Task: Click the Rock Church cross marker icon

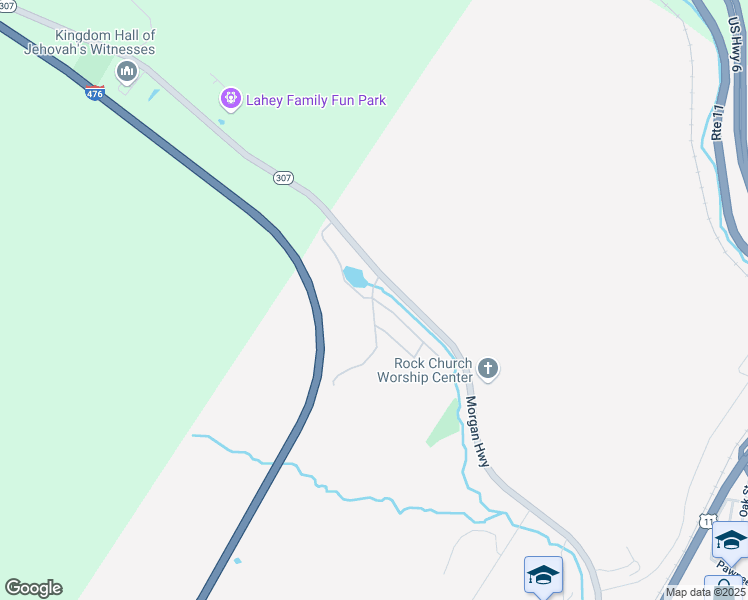Action: pyautogui.click(x=488, y=369)
